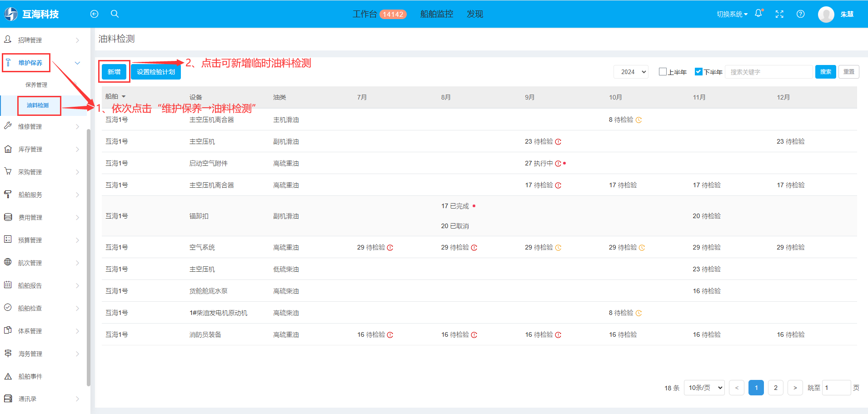Open the 工作台 tab

364,14
